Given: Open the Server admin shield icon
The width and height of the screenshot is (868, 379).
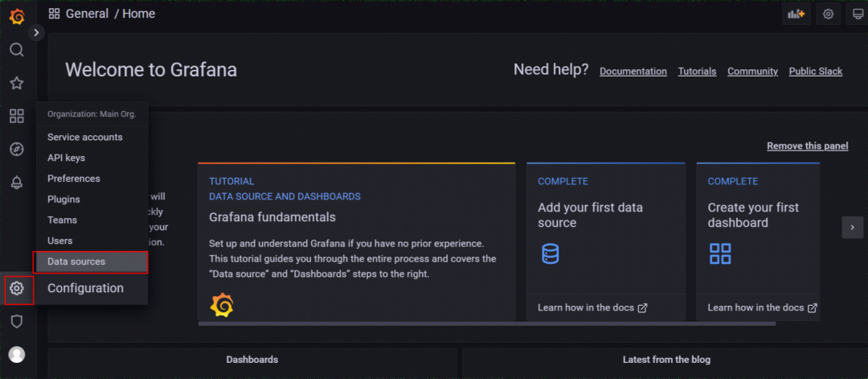Looking at the screenshot, I should point(17,321).
